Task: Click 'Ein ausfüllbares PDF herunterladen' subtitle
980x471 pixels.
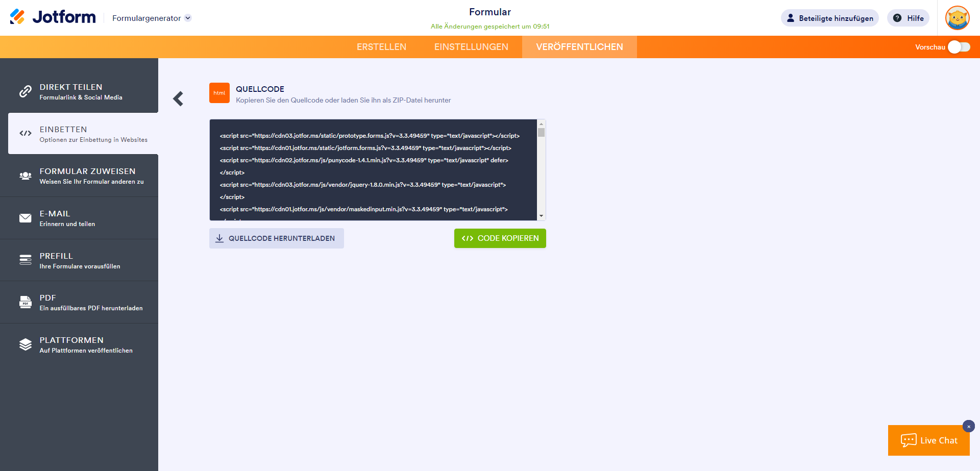Action: 91,308
